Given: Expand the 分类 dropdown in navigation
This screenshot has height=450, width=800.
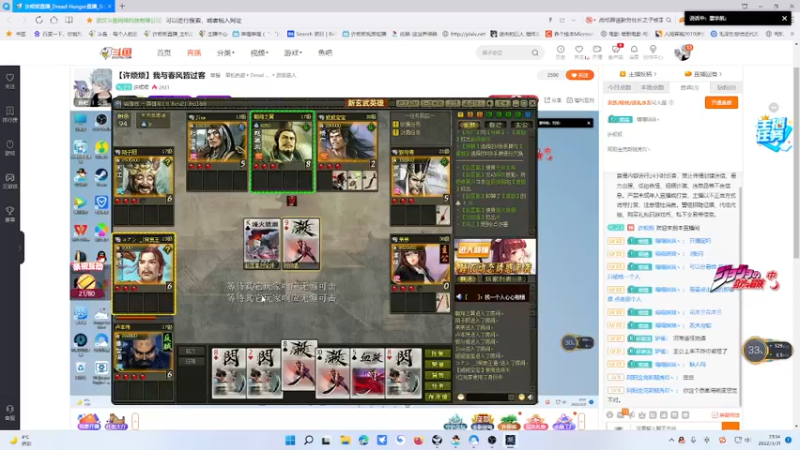Looking at the screenshot, I should click(x=226, y=53).
